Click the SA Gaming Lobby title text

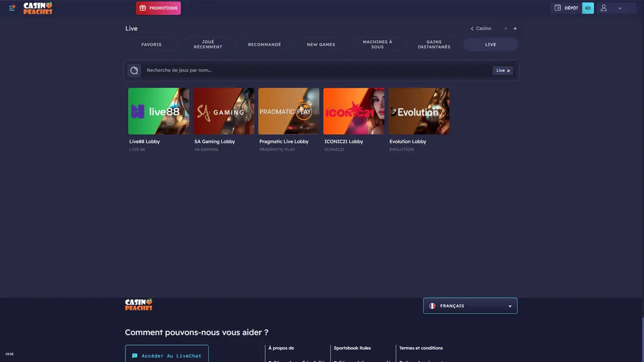pos(215,142)
